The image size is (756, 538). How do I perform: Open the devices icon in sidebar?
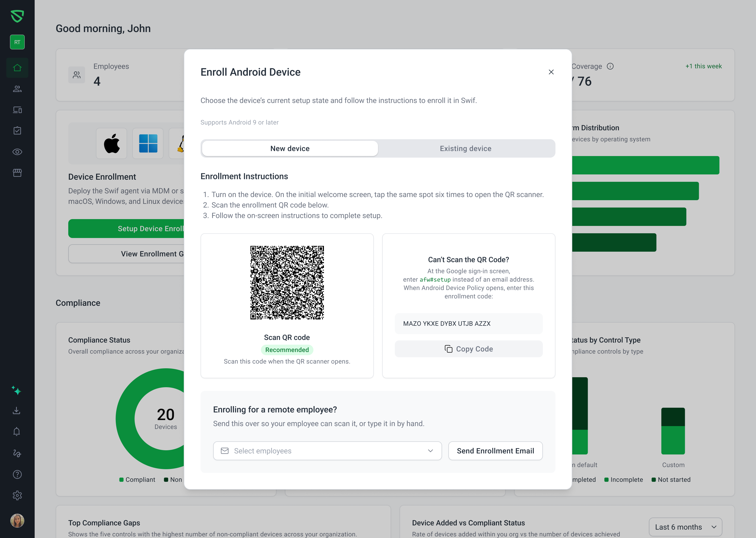tap(17, 110)
